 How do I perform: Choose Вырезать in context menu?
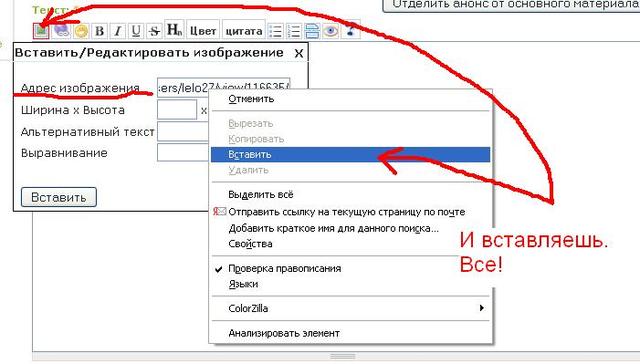coord(351,123)
